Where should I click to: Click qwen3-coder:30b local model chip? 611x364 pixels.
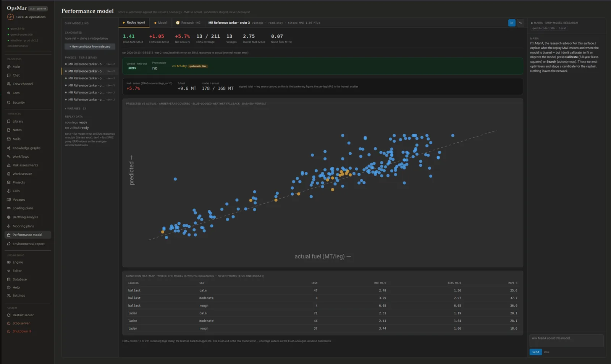(550, 28)
